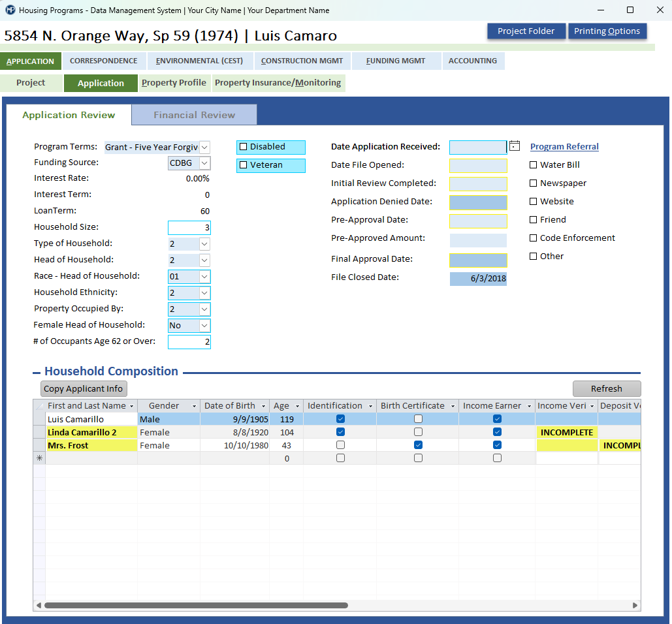Open the Date of Birth column filter

click(x=264, y=406)
